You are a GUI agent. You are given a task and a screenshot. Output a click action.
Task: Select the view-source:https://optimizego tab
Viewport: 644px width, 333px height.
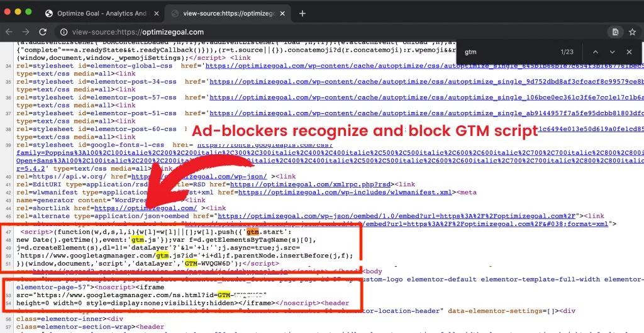click(229, 14)
